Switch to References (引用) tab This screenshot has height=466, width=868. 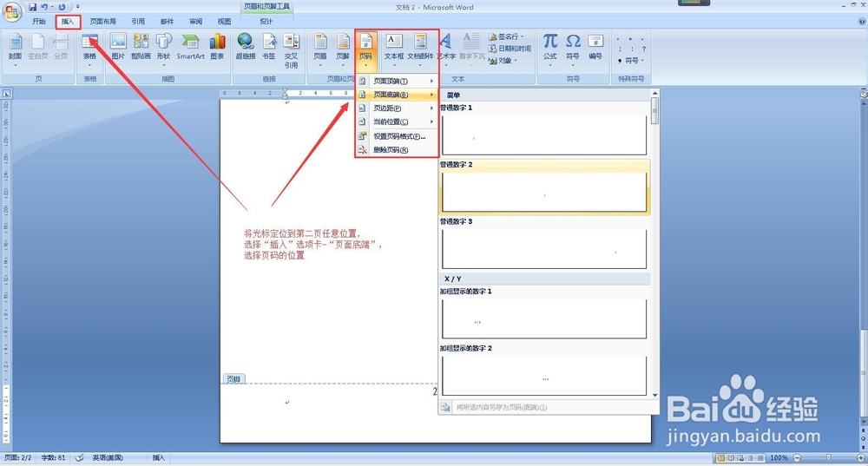tap(138, 21)
